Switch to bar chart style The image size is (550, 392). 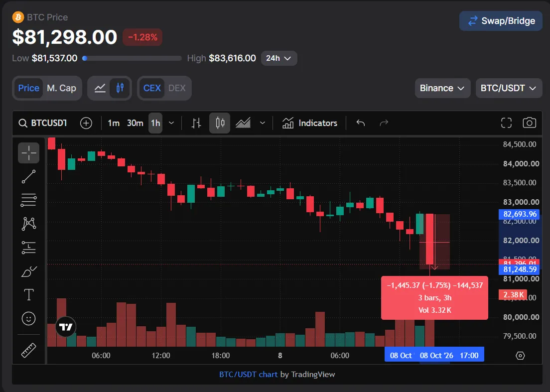click(196, 123)
